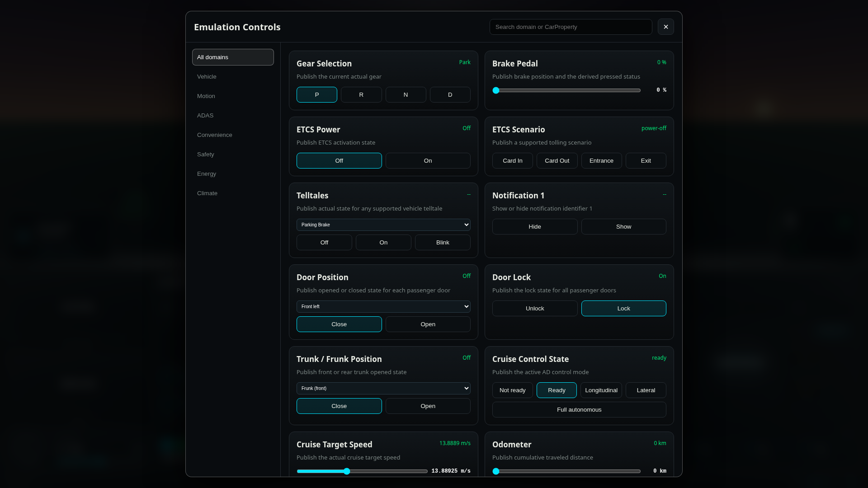
Task: Set the telltale state to On
Action: (383, 242)
